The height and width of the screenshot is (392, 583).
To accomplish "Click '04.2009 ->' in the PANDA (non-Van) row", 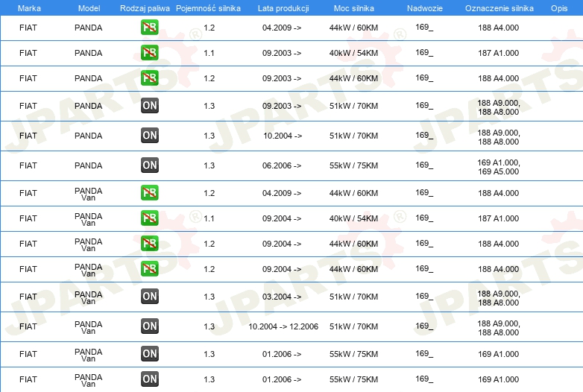I will [x=282, y=28].
